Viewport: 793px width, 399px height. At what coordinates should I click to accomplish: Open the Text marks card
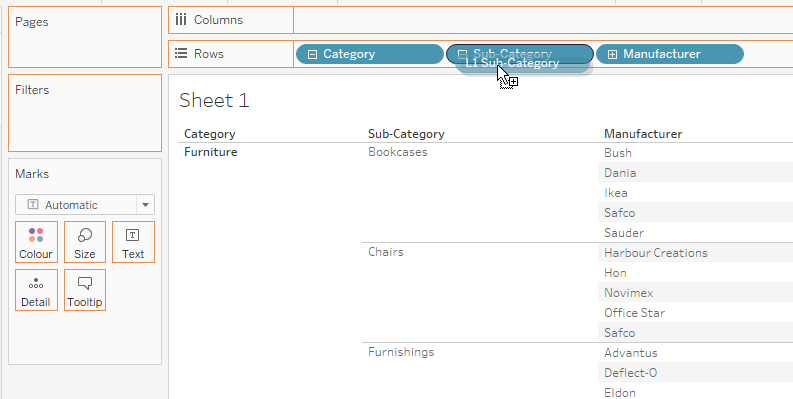point(133,242)
